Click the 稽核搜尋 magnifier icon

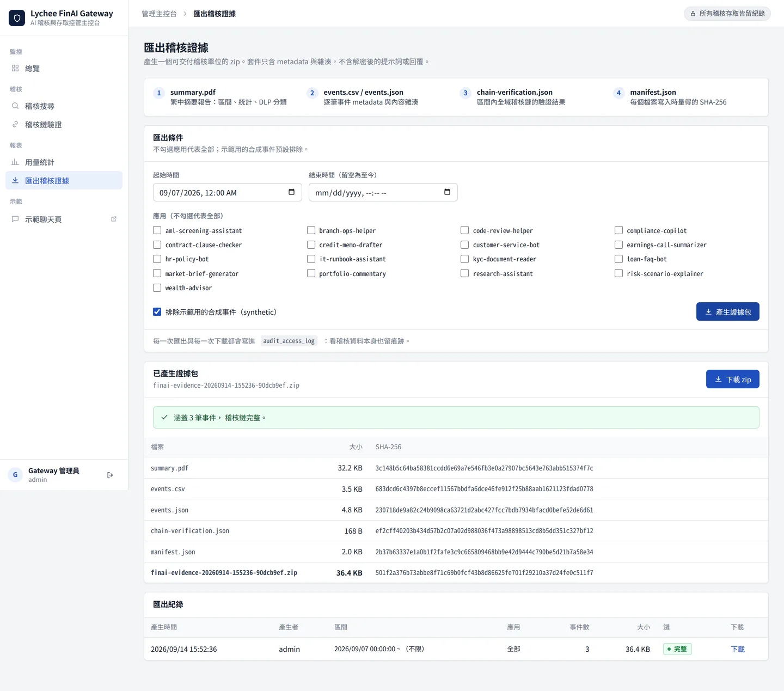(15, 106)
